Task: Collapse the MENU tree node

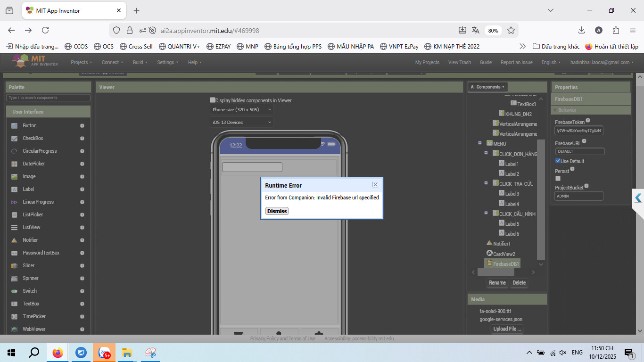Action: pos(479,143)
